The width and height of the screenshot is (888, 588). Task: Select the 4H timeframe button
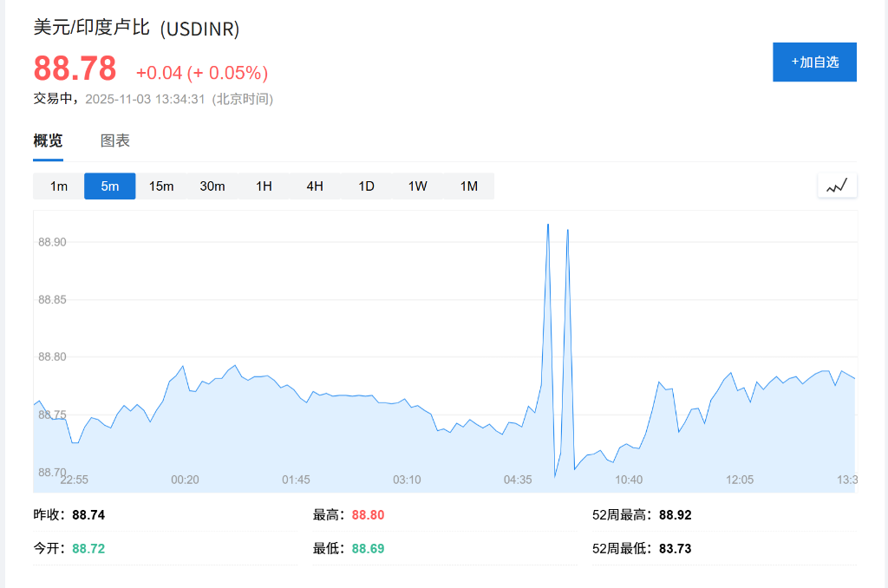click(x=314, y=186)
